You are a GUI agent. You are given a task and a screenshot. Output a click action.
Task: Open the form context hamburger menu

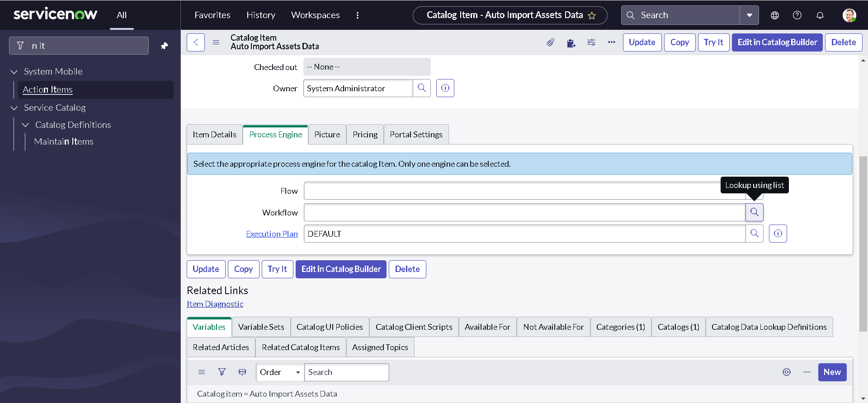point(216,42)
